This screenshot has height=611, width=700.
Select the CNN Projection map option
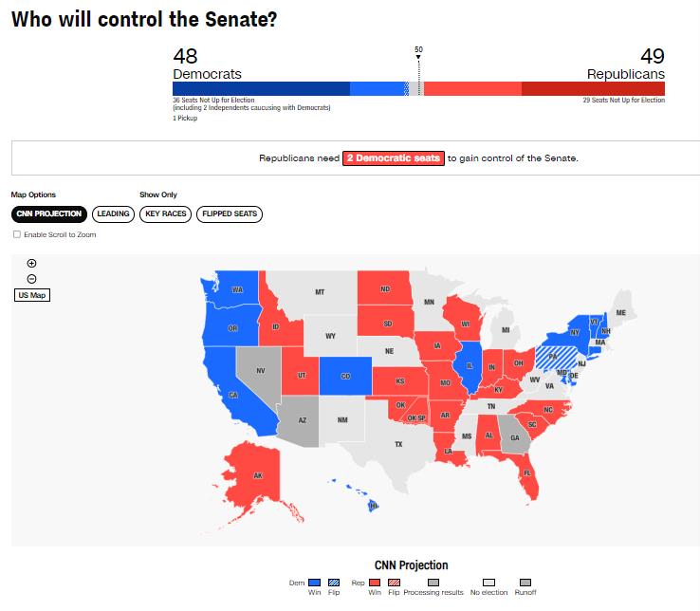(49, 214)
